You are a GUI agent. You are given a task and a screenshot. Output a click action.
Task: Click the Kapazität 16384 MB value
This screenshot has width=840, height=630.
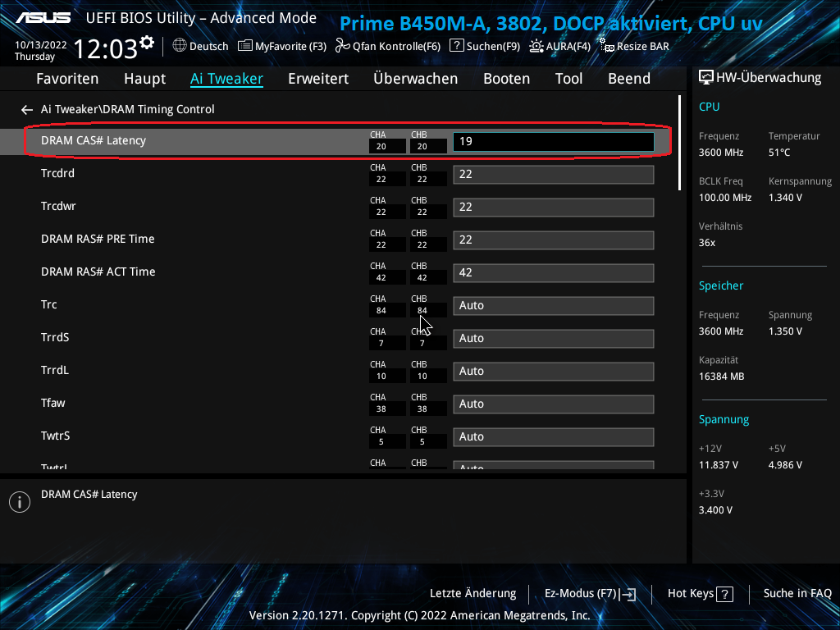point(722,377)
